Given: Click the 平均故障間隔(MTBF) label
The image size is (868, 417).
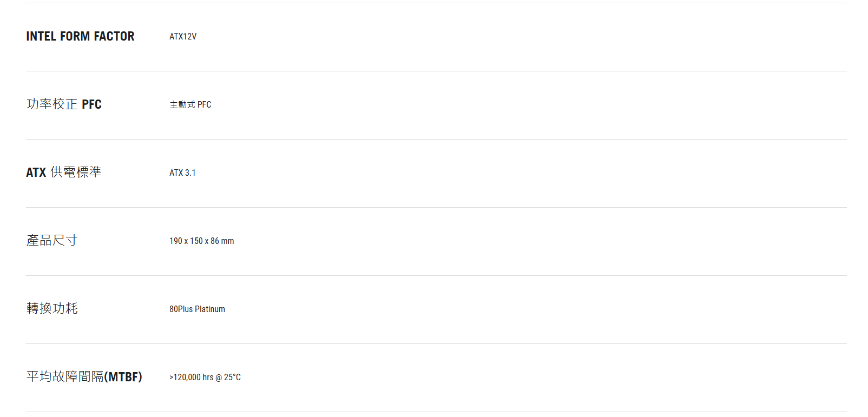Looking at the screenshot, I should tap(84, 377).
